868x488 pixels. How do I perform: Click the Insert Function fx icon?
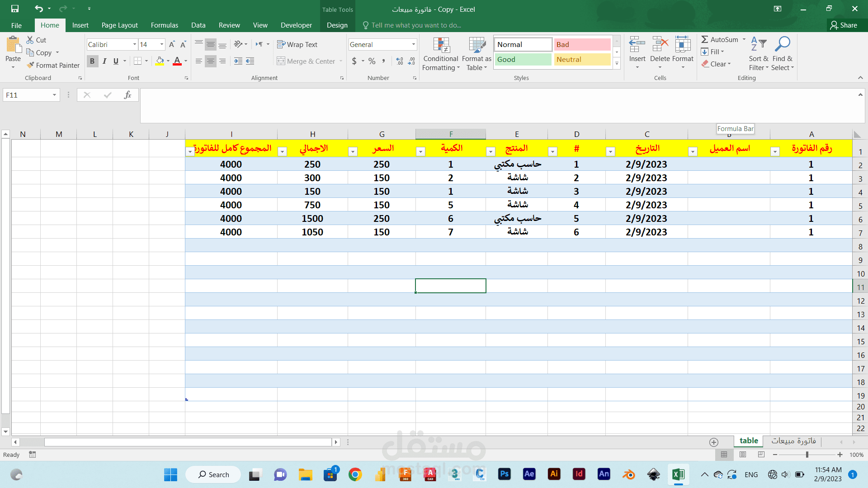(127, 95)
